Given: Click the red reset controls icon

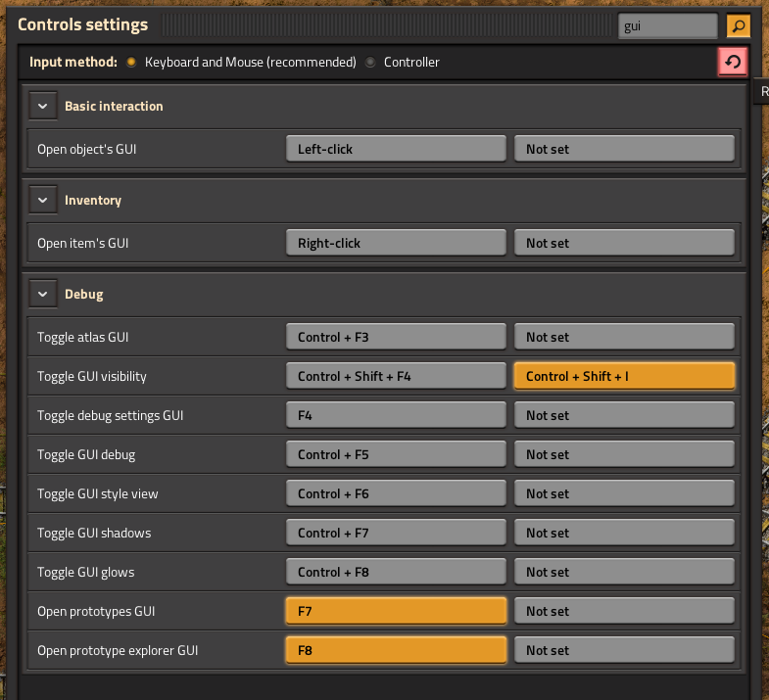Looking at the screenshot, I should (x=733, y=62).
